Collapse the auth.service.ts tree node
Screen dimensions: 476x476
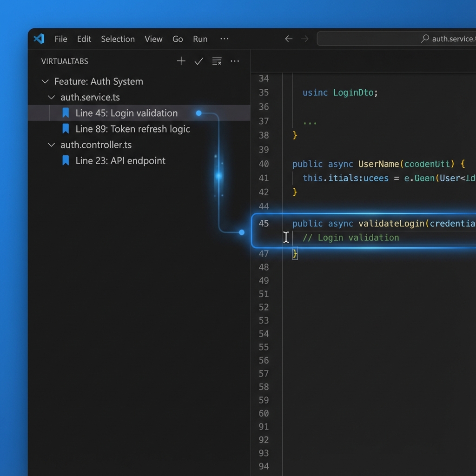(52, 98)
